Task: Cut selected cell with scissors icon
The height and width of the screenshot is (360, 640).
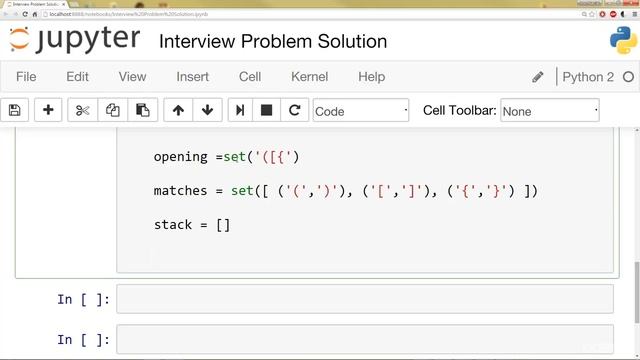Action: (x=82, y=110)
